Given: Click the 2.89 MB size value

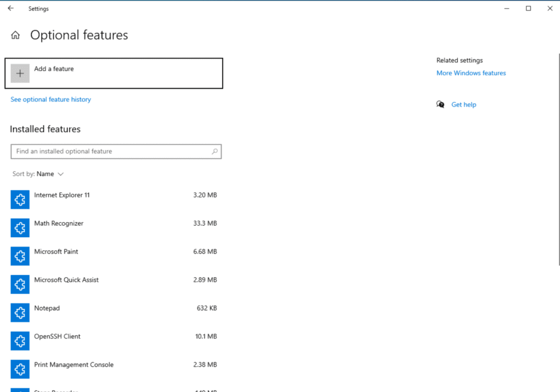Looking at the screenshot, I should (205, 279).
